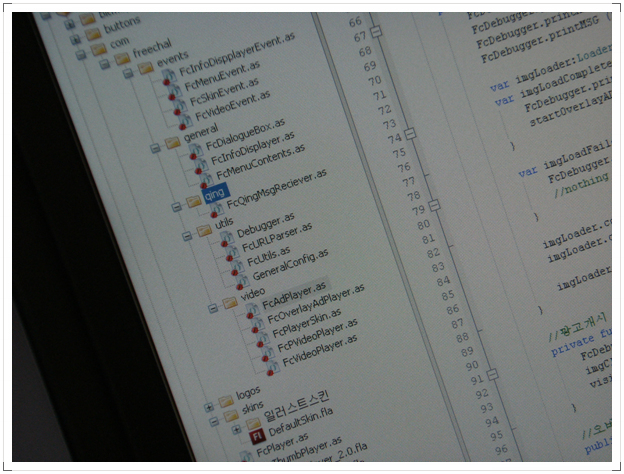This screenshot has width=624, height=474.
Task: Collapse the video folder
Action: (213, 308)
